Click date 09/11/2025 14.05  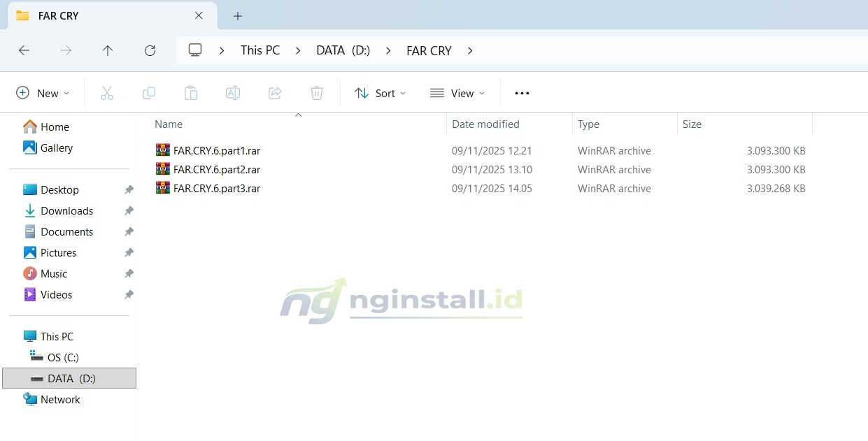tap(492, 188)
